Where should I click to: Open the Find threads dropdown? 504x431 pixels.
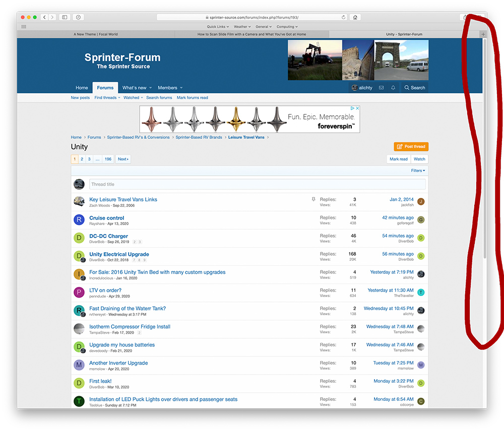click(x=107, y=98)
